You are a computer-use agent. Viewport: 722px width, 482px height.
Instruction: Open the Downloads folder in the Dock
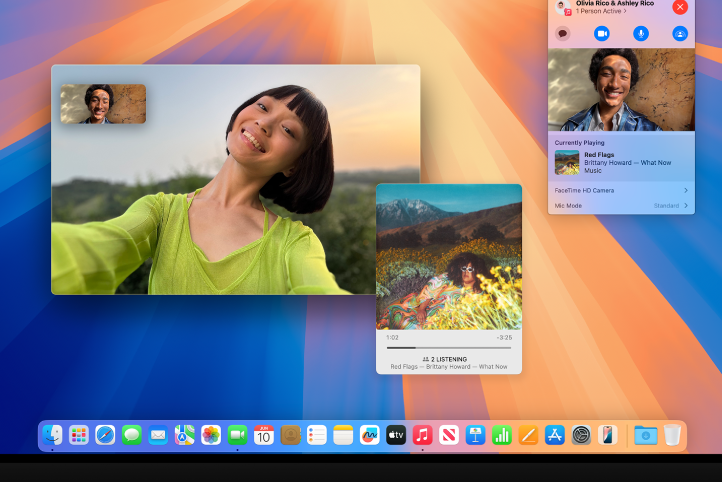point(646,435)
